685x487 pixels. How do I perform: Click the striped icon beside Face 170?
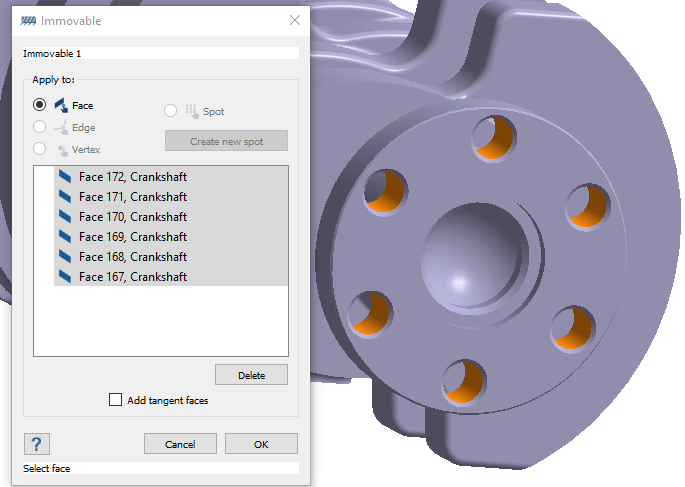coord(65,217)
